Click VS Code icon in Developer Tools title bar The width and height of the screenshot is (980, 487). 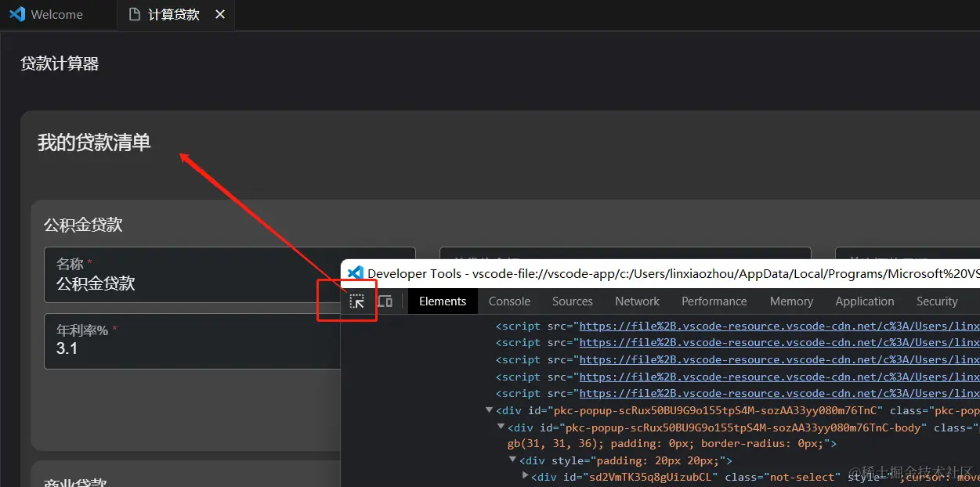coord(356,273)
